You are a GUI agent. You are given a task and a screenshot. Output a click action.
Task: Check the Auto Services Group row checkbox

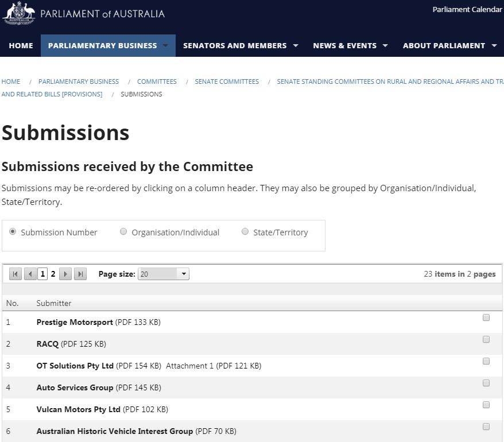coord(486,383)
